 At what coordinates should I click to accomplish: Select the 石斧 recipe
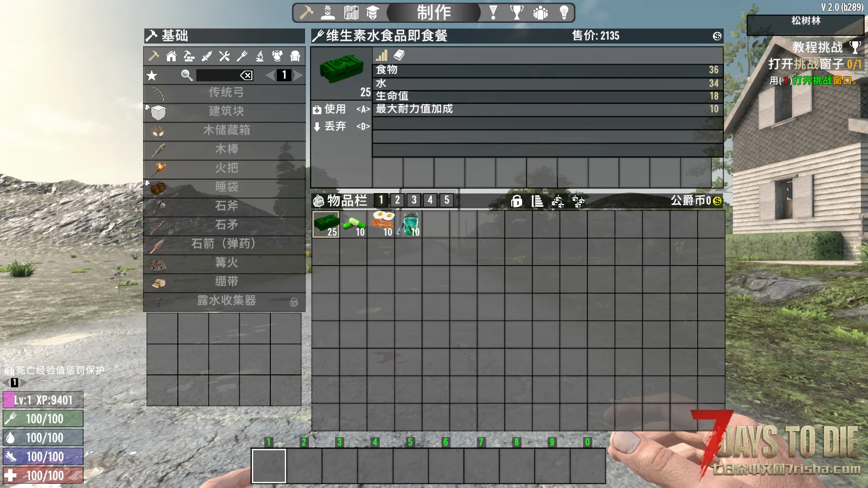tap(224, 206)
